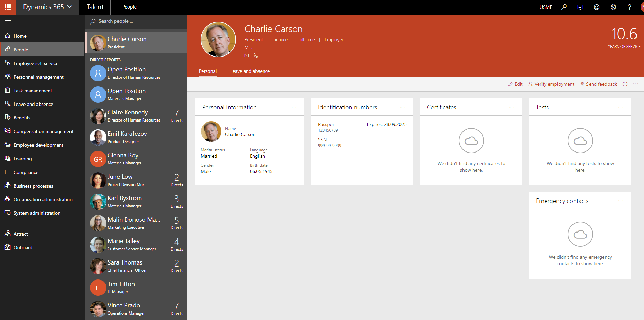This screenshot has height=320, width=644.
Task: Click Send feedback
Action: (598, 84)
